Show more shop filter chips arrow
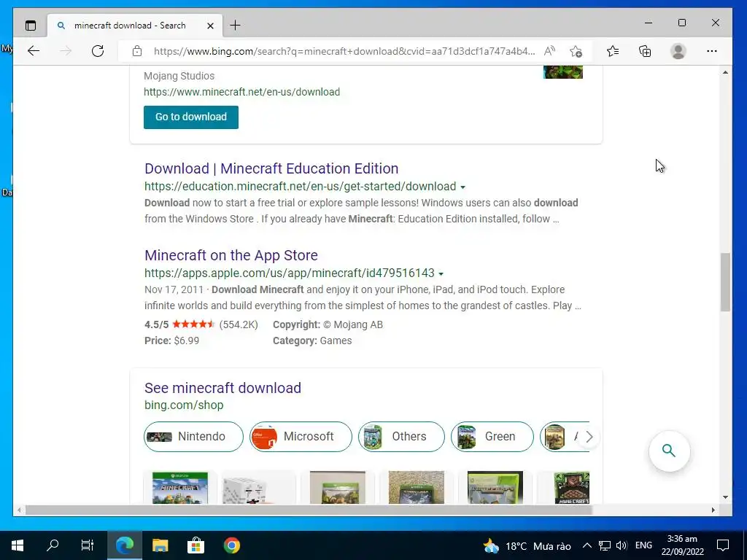The image size is (747, 560). coord(589,437)
